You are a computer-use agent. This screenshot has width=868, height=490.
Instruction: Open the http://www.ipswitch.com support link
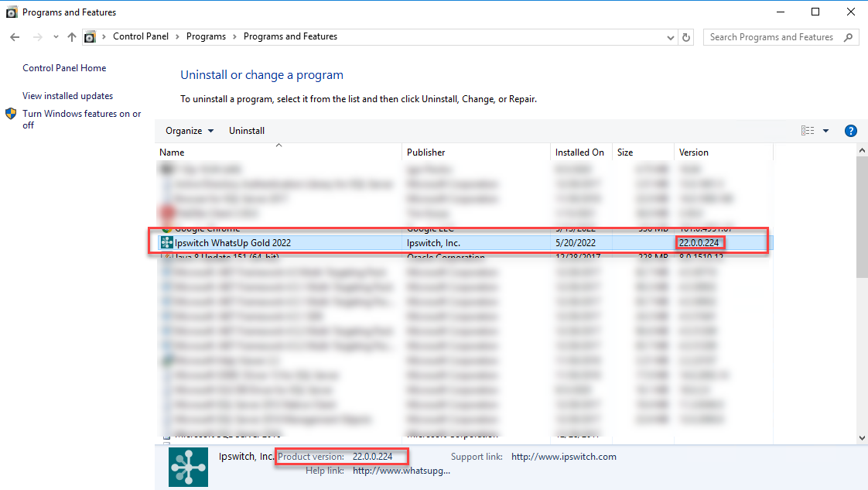(563, 457)
